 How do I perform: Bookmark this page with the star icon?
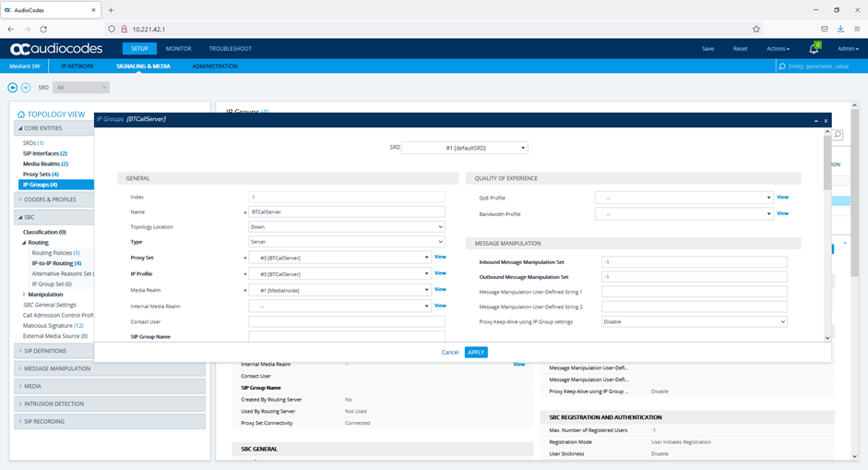tap(756, 30)
